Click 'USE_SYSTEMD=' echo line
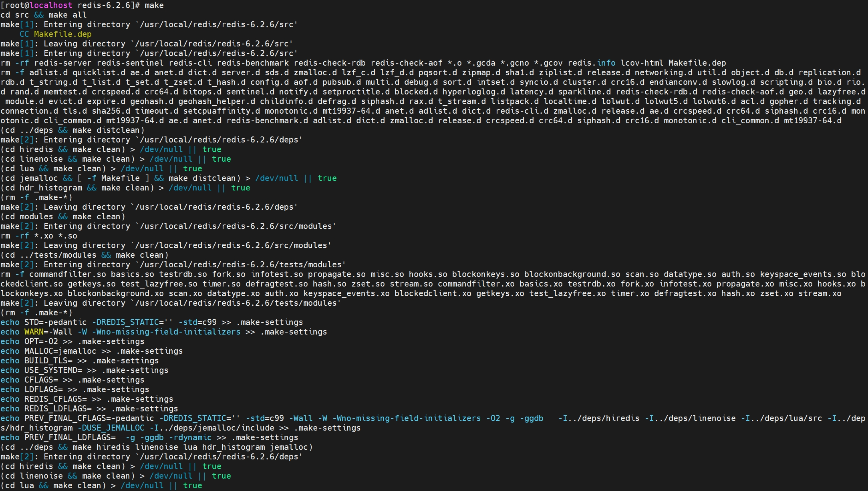Viewport: 868px width, 491px height. tap(85, 370)
